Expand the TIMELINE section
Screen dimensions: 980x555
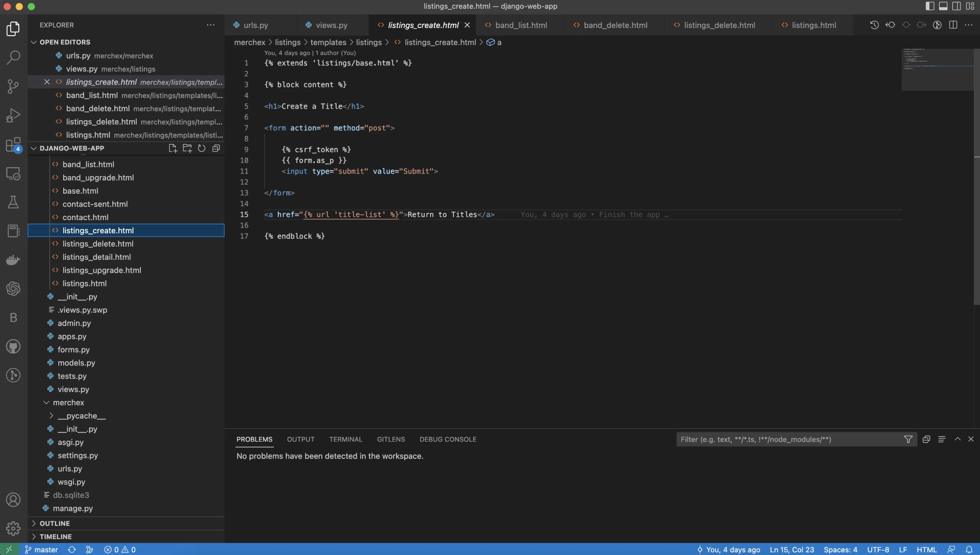point(126,537)
